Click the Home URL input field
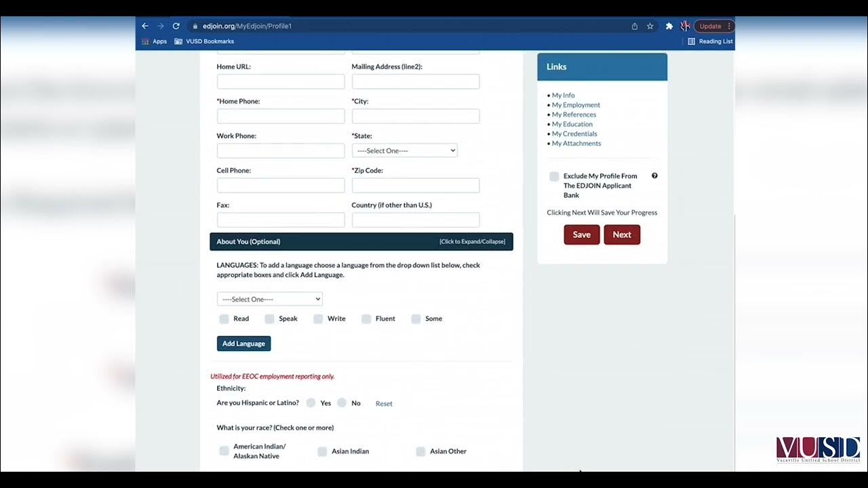 281,81
